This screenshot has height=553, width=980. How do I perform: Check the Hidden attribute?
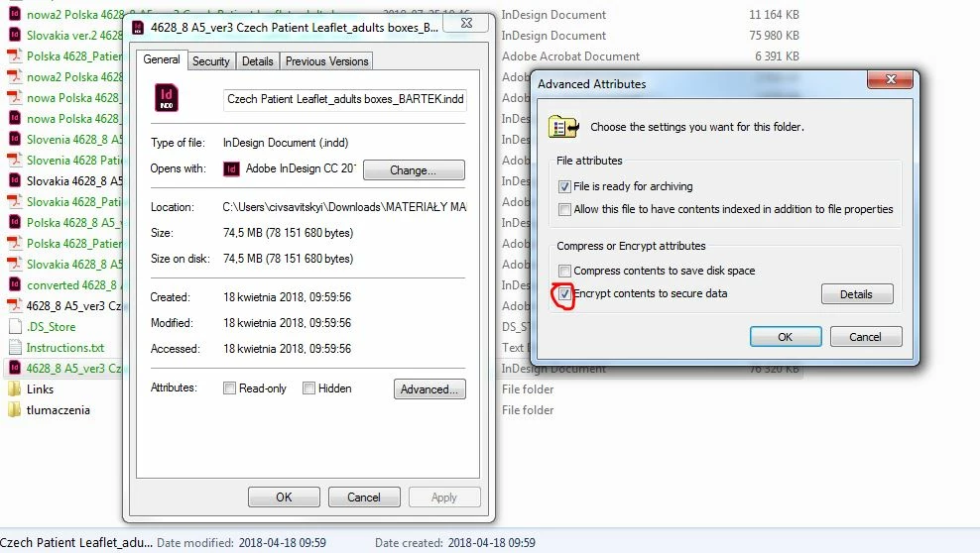click(x=308, y=388)
